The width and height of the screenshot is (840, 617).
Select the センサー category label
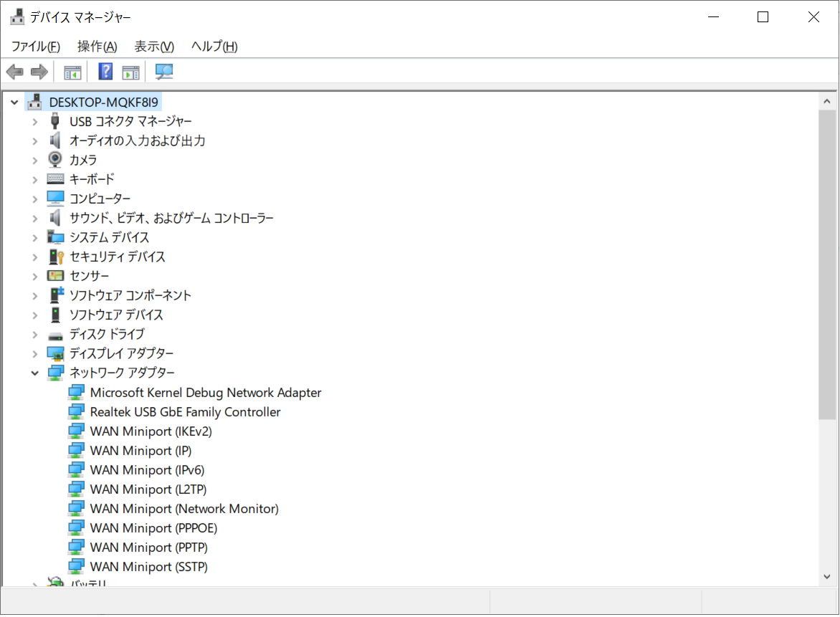pyautogui.click(x=90, y=276)
